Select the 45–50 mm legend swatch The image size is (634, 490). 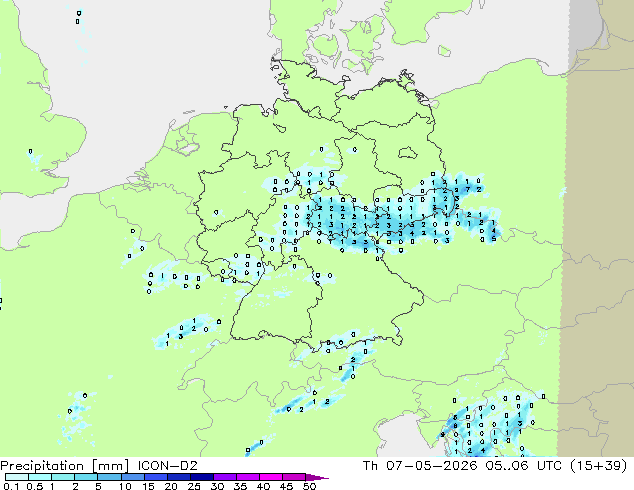point(294,477)
